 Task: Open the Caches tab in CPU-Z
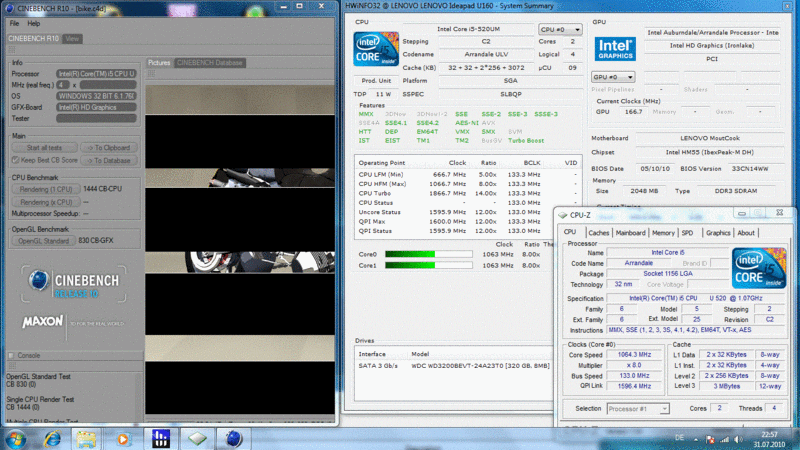(598, 233)
